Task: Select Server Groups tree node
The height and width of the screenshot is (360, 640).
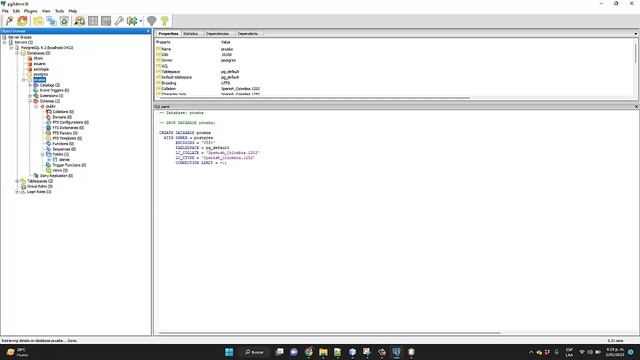Action: 20,37
